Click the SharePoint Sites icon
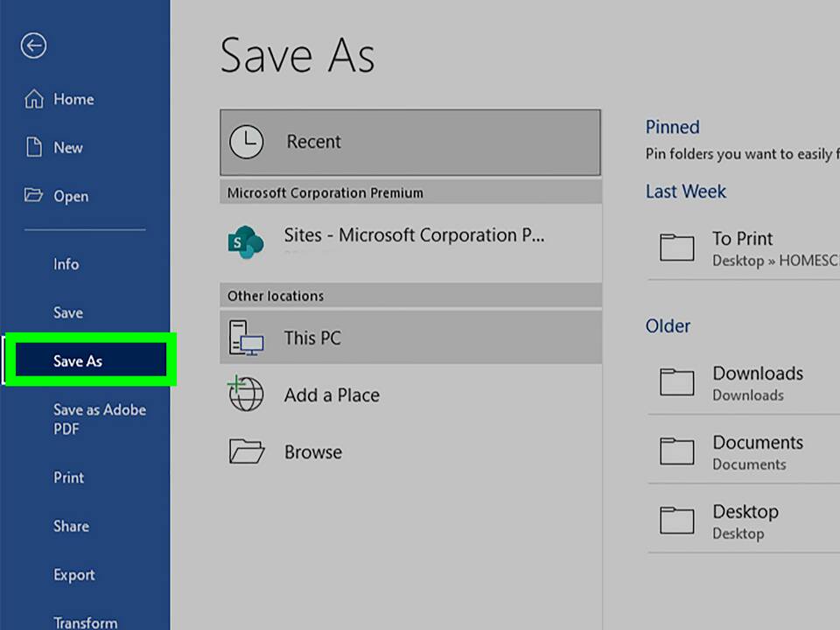 click(245, 241)
